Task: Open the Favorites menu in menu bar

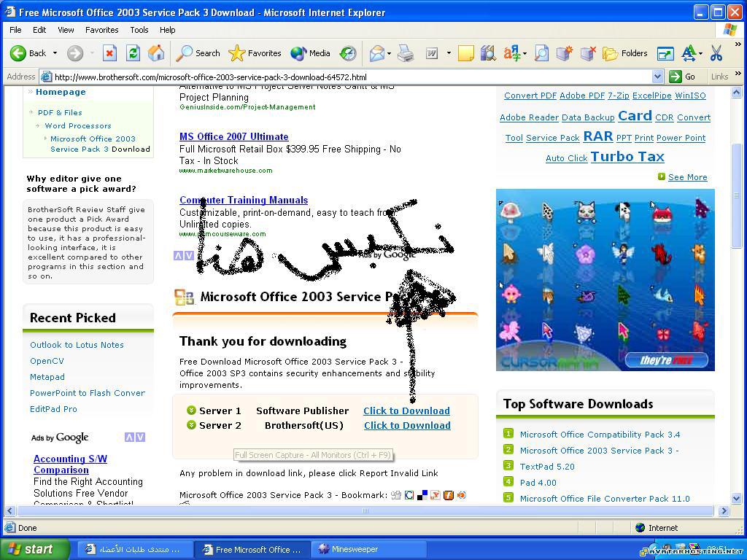Action: click(x=101, y=30)
